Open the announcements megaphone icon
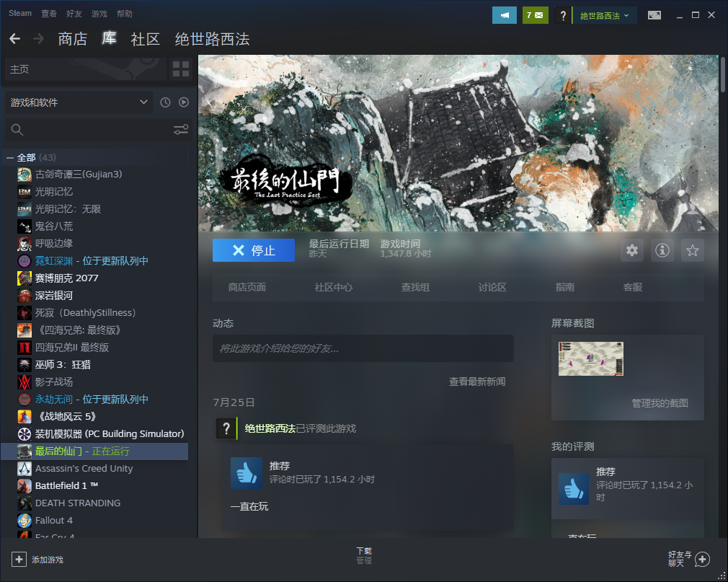Screen dimensions: 728x582 point(505,15)
